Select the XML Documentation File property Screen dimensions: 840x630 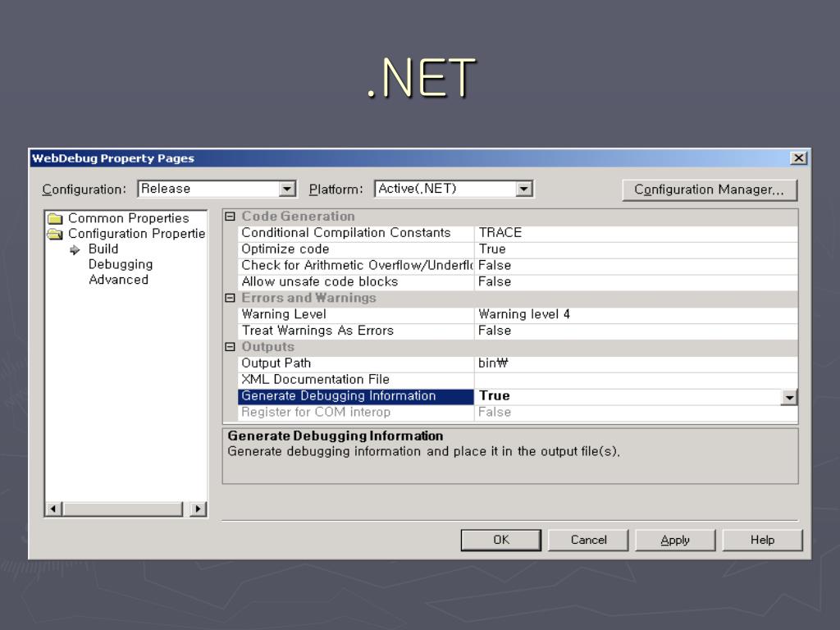coord(356,380)
